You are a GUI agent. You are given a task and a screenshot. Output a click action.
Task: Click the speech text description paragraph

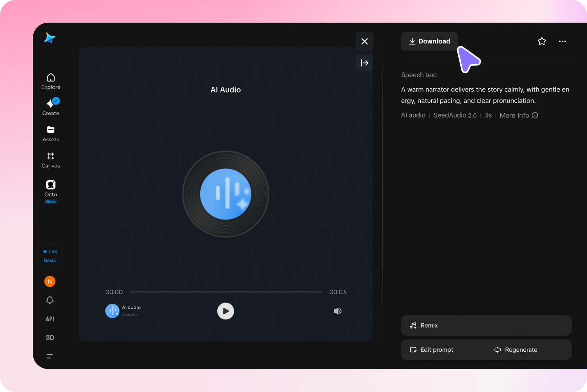point(485,95)
